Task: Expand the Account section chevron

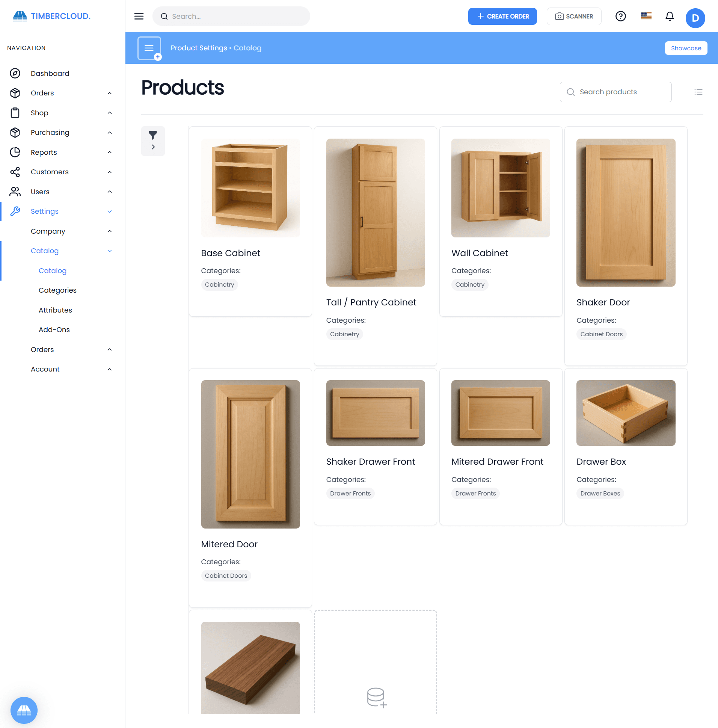Action: pos(109,369)
